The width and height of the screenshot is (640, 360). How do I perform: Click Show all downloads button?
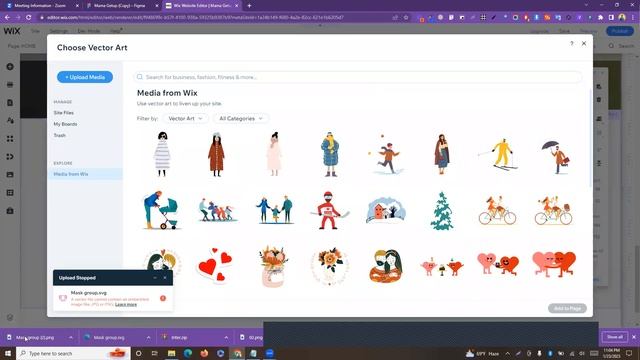pos(615,337)
